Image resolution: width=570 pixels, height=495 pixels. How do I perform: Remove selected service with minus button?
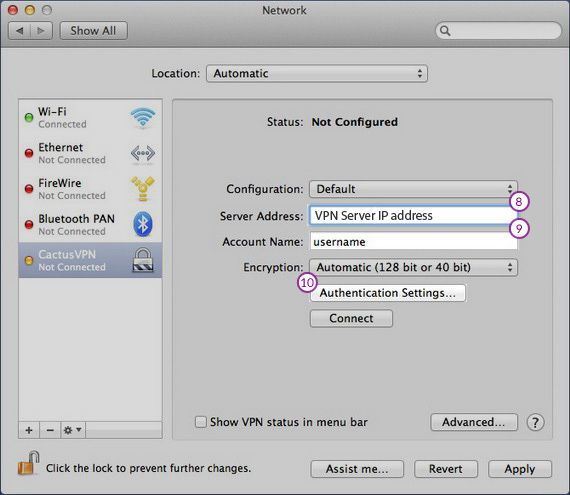50,430
